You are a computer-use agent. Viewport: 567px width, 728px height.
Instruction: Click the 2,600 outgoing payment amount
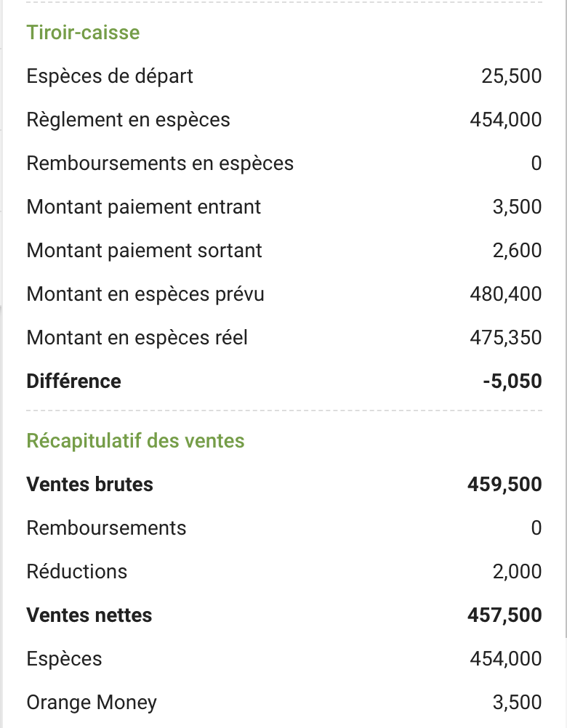(517, 251)
